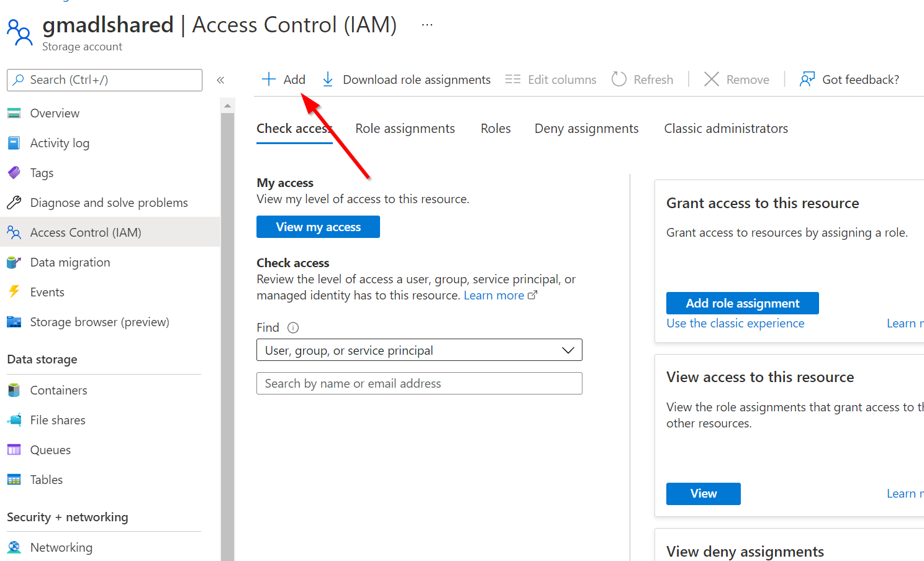This screenshot has height=561, width=924.
Task: Click Add label in the toolbar
Action: 294,80
